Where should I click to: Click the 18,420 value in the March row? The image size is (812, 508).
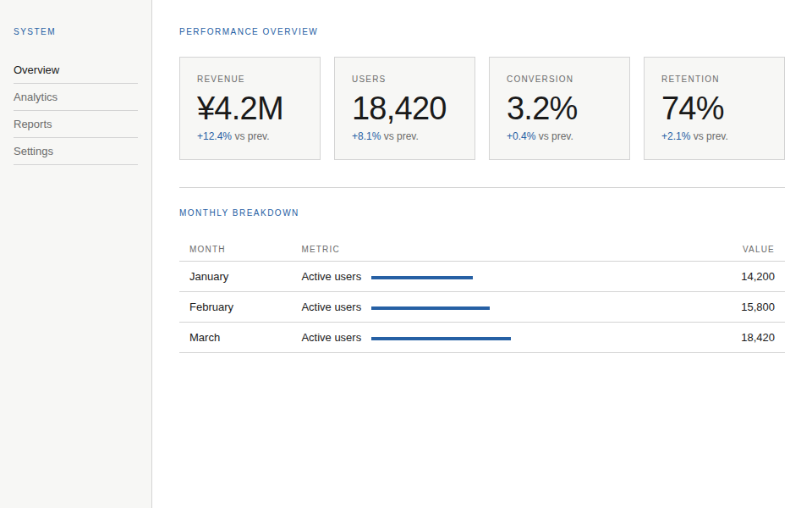pyautogui.click(x=758, y=338)
